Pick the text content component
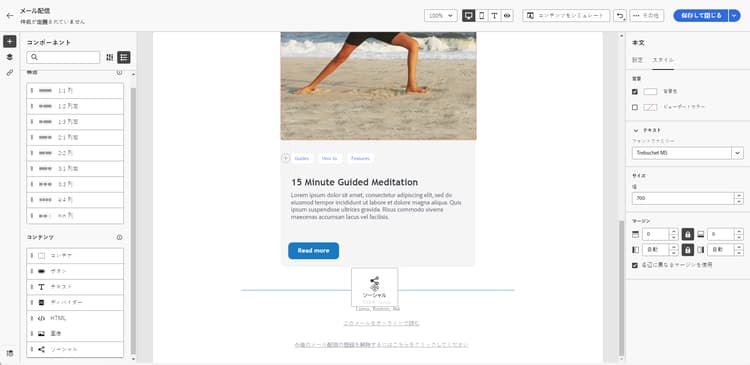The height and width of the screenshot is (365, 750). [75, 287]
